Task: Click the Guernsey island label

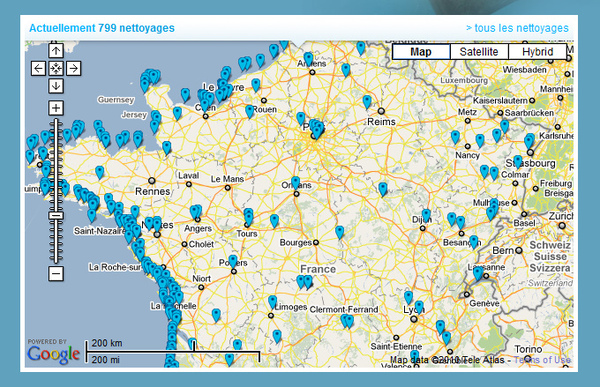Action: 116,100
